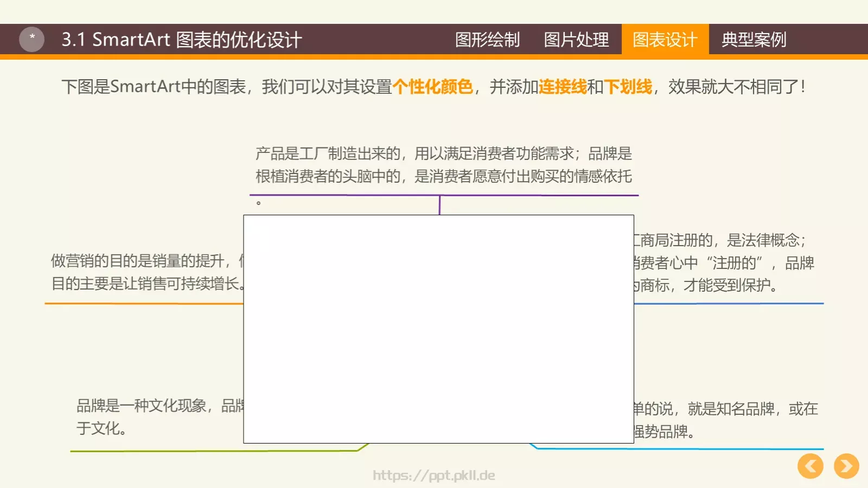
Task: Open the 图形绘制 tab
Action: click(487, 40)
